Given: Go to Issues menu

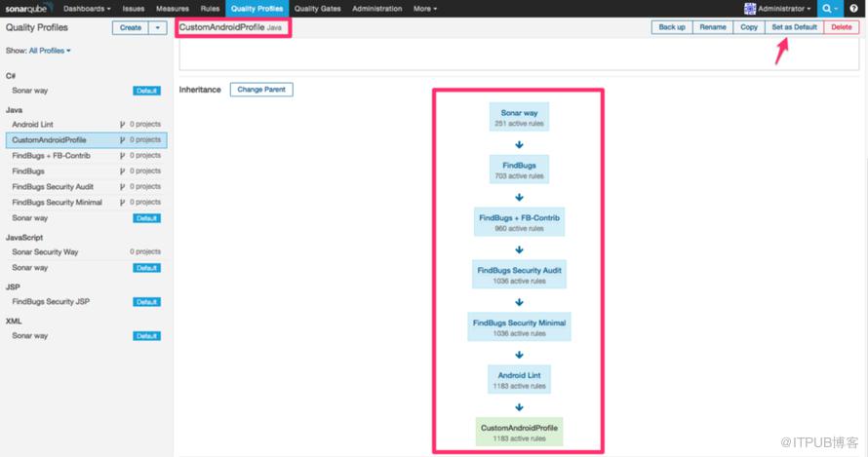Looking at the screenshot, I should pyautogui.click(x=134, y=9).
